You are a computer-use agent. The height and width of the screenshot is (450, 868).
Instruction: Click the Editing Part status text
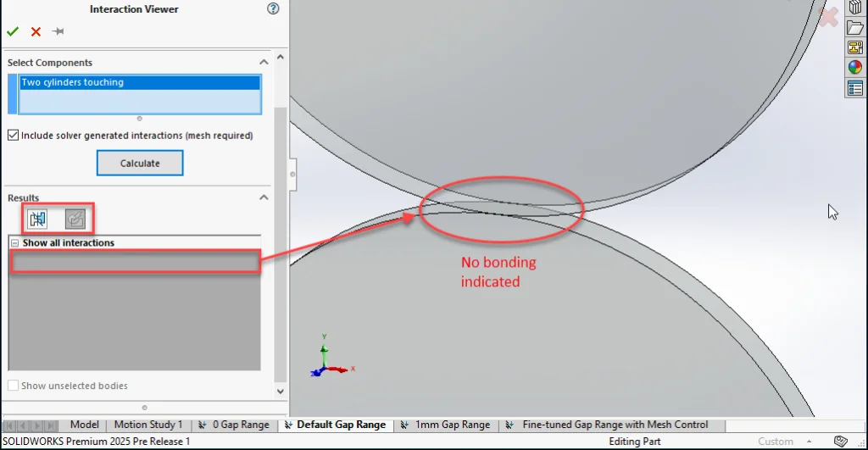point(634,442)
